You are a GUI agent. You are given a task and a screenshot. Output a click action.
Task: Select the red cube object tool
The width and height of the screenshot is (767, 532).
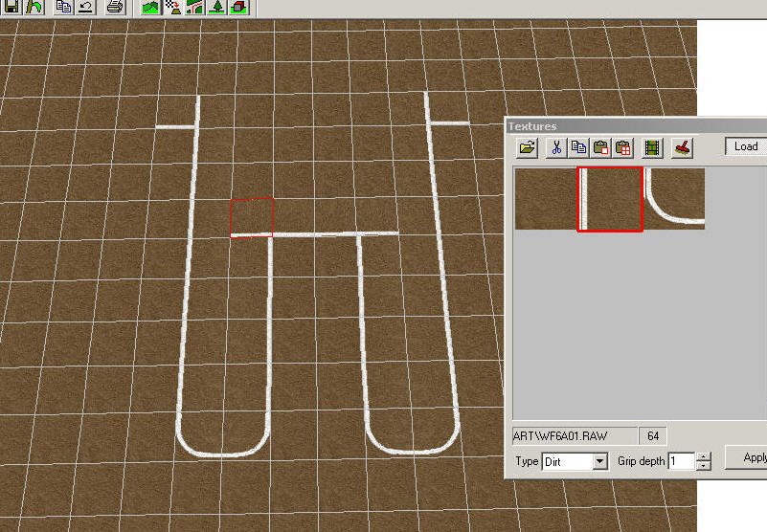tap(238, 7)
